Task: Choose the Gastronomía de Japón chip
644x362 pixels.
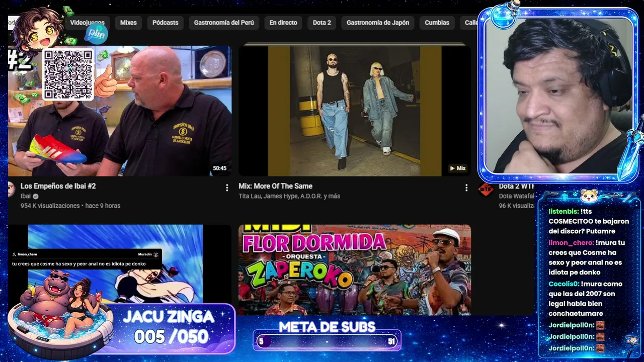Action: click(x=378, y=23)
